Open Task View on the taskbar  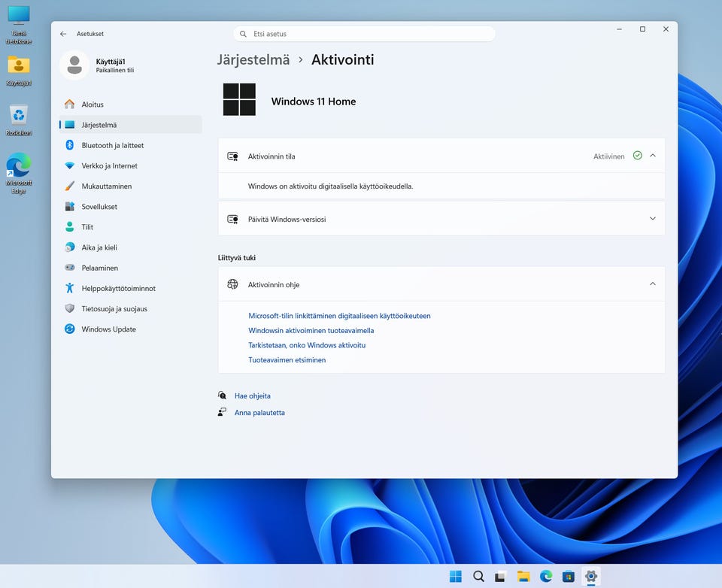pyautogui.click(x=501, y=576)
